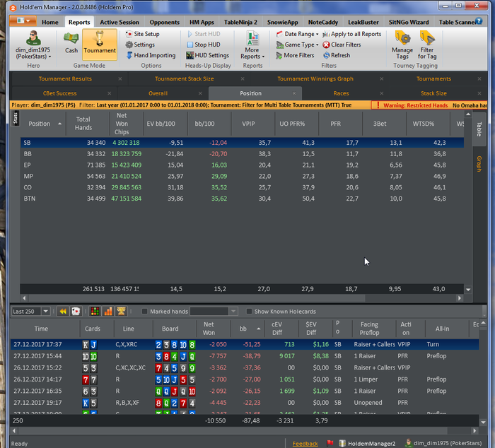Sort hands by bb column header
Image resolution: width=495 pixels, height=448 pixels.
248,329
